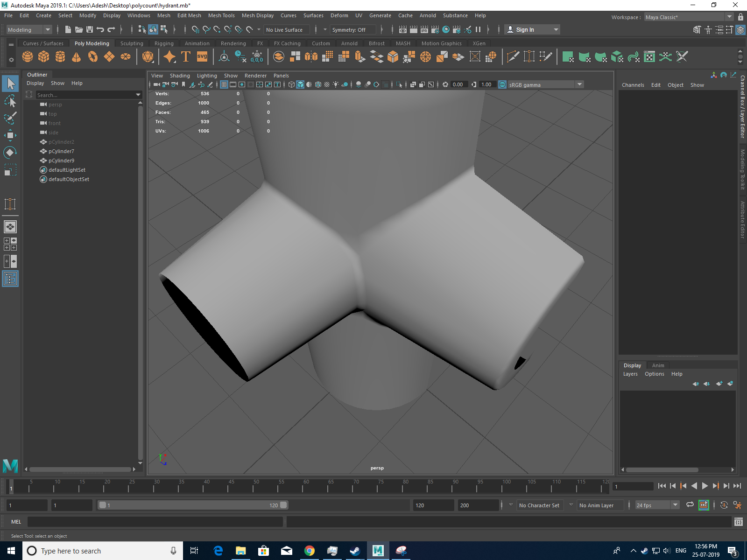Click the Redo arrow icon

(111, 29)
